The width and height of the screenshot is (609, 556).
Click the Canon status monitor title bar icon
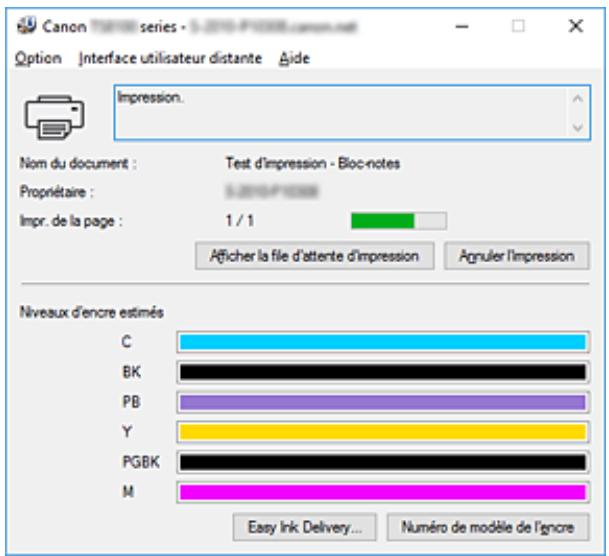(x=26, y=26)
